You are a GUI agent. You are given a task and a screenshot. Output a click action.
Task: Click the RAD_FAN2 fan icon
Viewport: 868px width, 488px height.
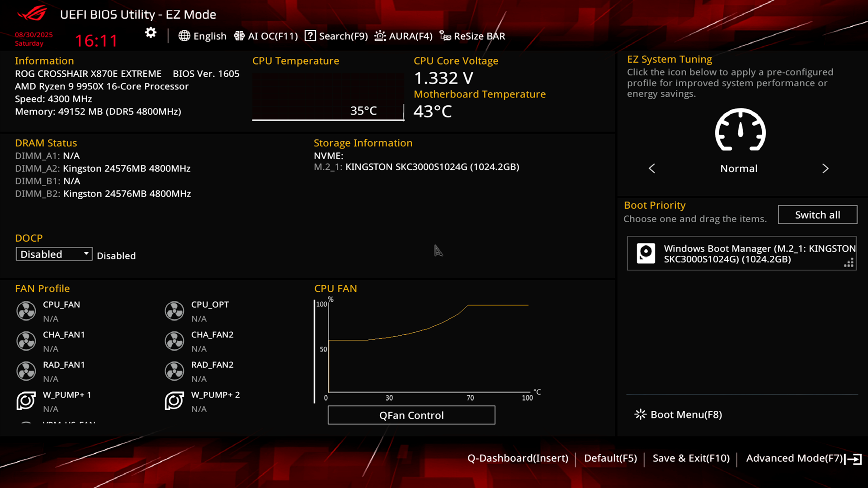coord(175,371)
